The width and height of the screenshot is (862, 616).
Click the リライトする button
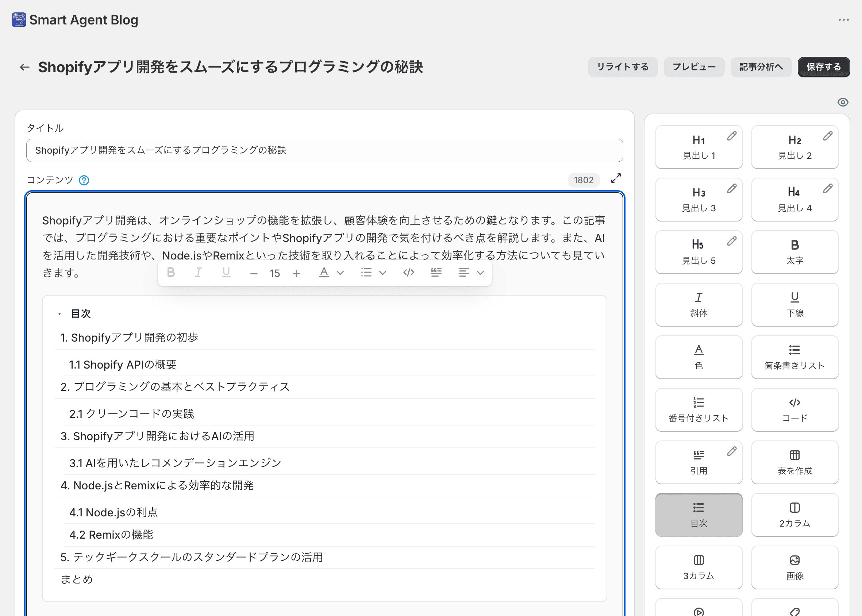(x=623, y=67)
